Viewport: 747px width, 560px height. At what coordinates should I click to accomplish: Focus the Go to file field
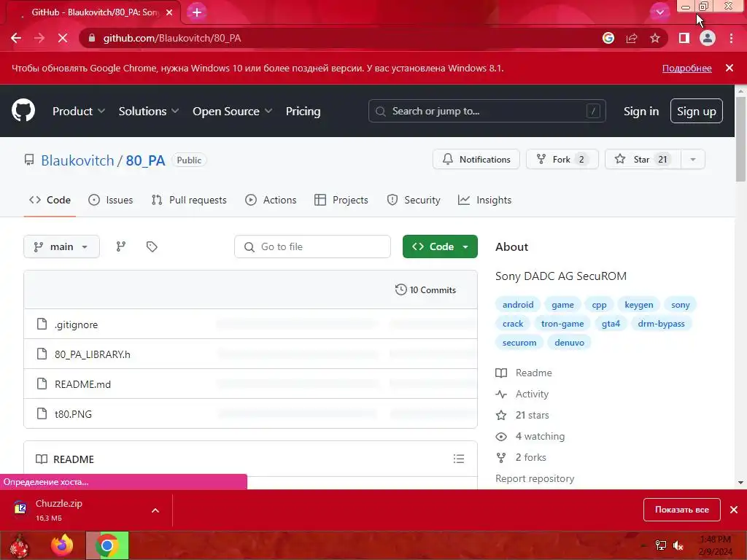pos(312,246)
